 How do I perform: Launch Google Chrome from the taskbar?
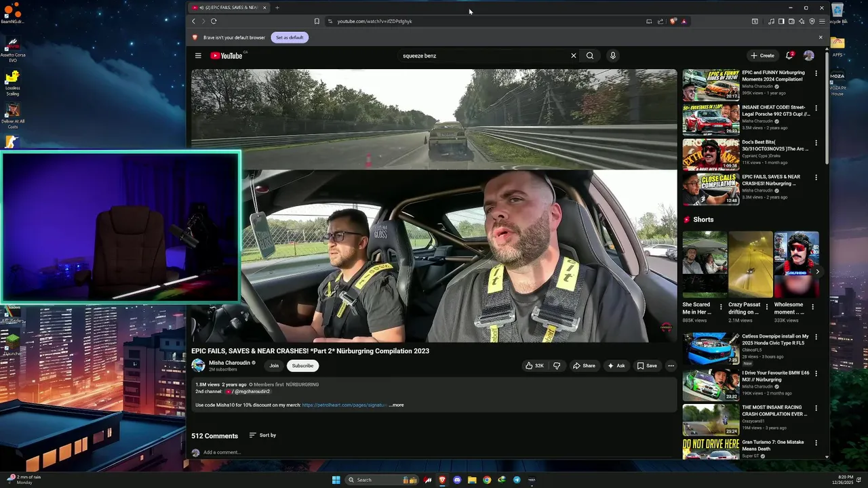[487, 480]
